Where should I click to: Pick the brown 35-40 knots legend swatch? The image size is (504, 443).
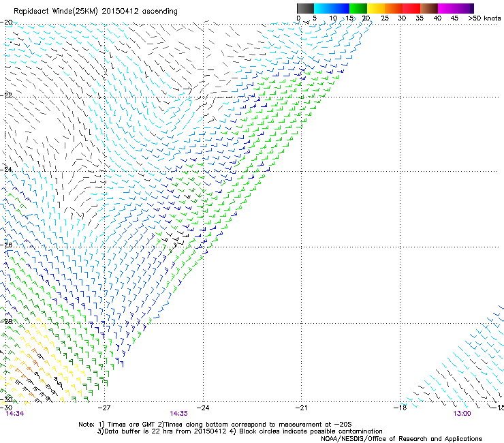(429, 8)
